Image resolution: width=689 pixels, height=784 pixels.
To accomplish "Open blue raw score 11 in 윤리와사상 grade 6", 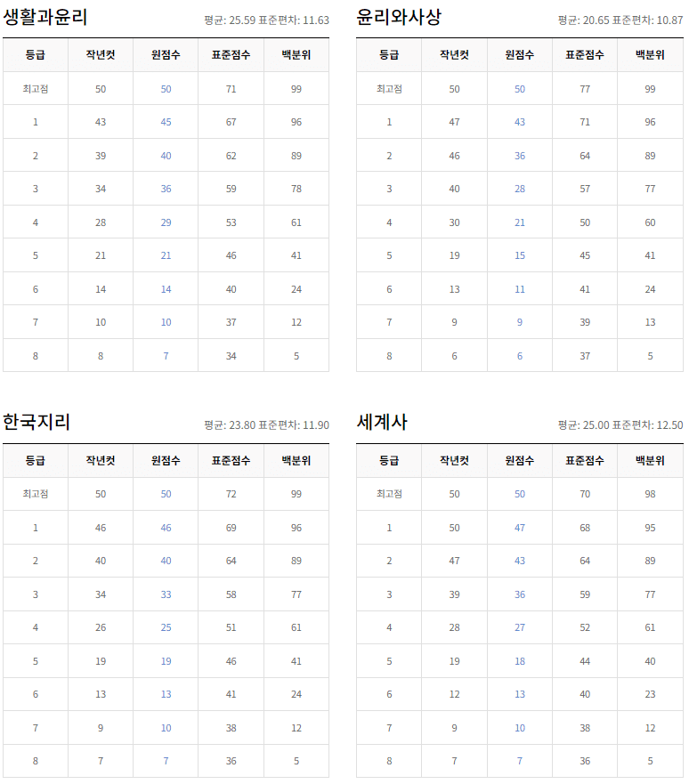I will point(520,289).
